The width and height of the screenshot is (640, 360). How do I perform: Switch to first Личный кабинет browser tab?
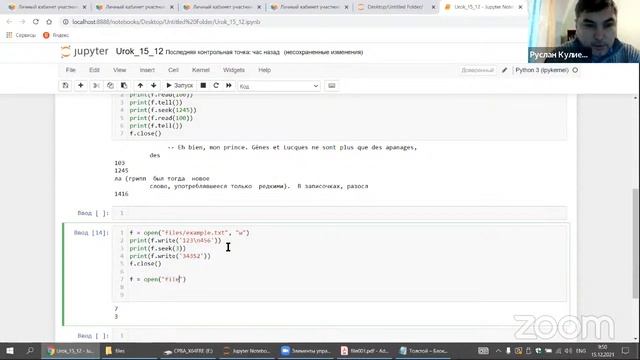pyautogui.click(x=47, y=7)
